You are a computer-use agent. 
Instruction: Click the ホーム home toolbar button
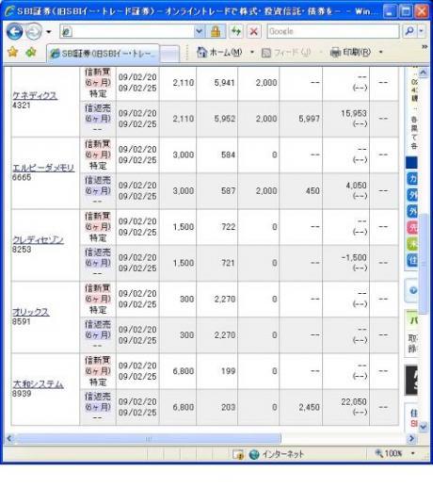point(219,52)
